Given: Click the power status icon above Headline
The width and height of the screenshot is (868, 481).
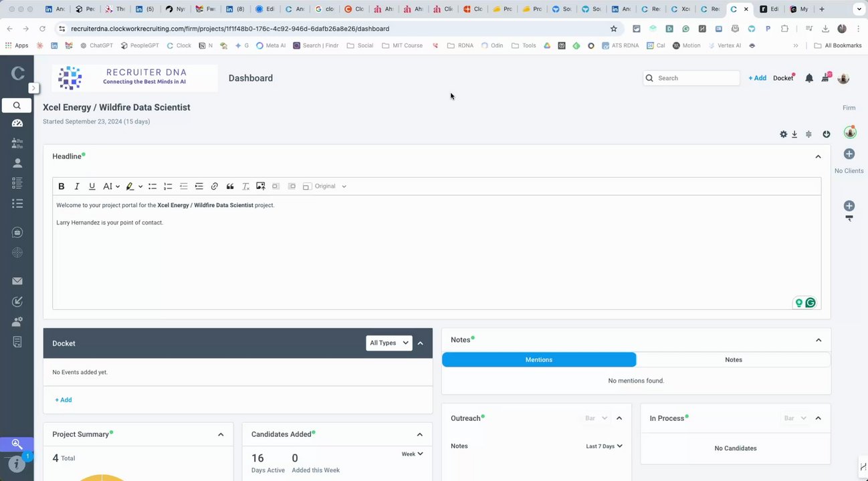Looking at the screenshot, I should point(827,134).
